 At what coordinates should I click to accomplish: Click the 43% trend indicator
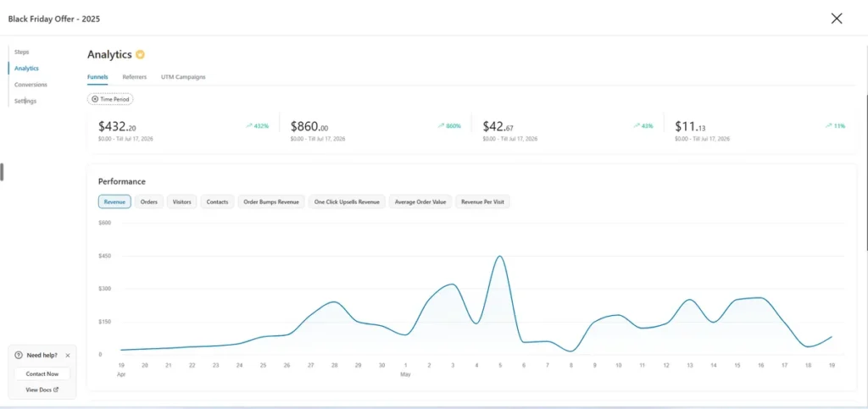(643, 126)
